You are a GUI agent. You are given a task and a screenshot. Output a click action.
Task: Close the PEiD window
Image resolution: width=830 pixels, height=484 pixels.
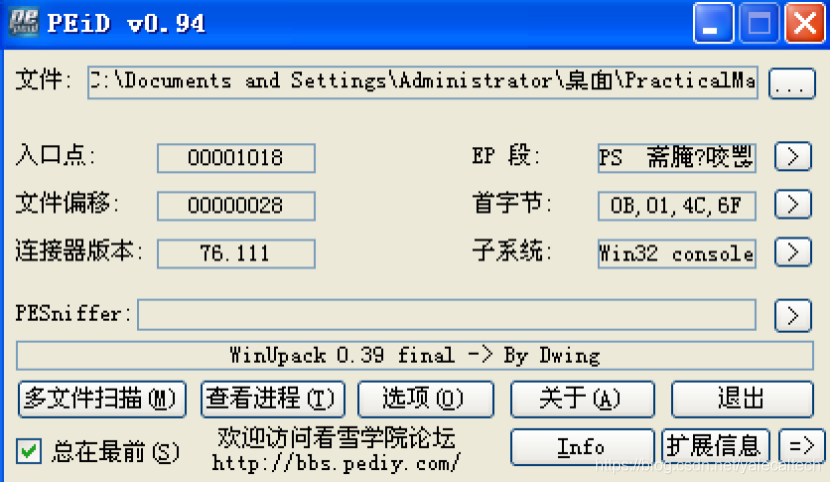(805, 23)
